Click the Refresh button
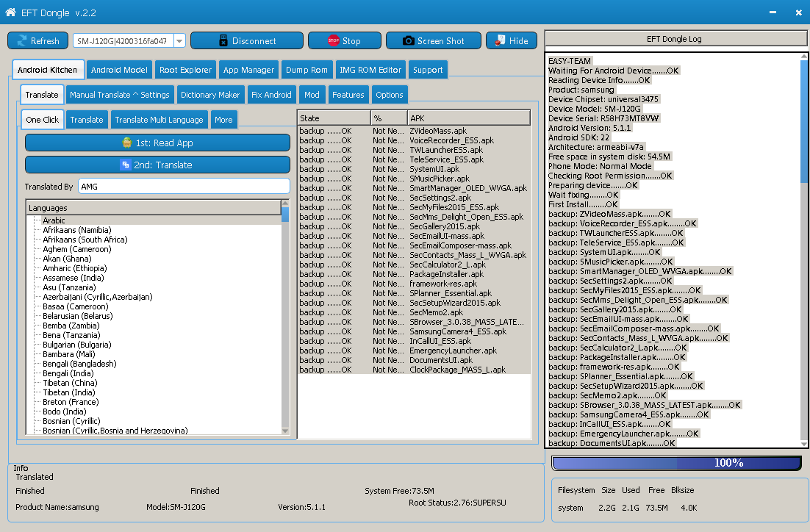The image size is (810, 532). coord(37,41)
